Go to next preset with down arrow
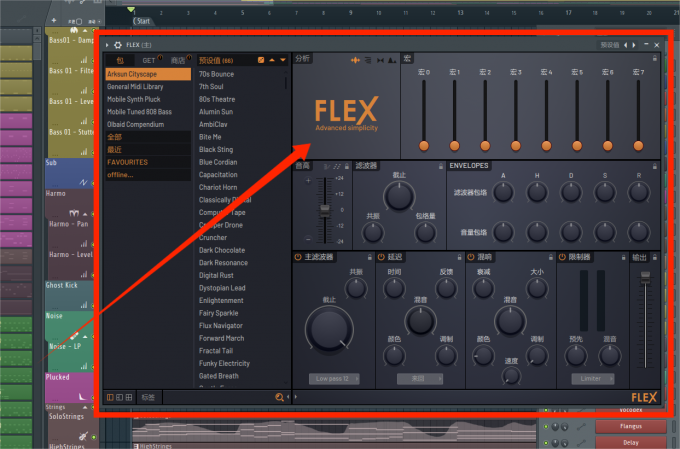680x449 pixels. click(283, 60)
